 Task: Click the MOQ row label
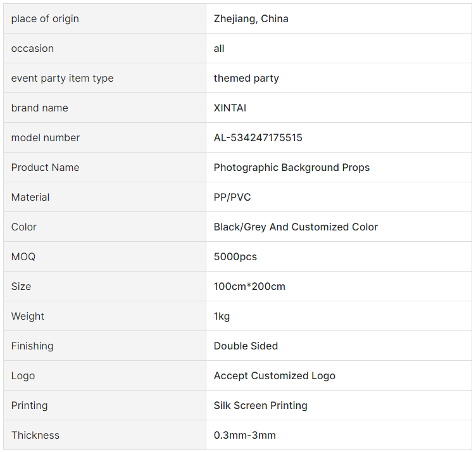[23, 257]
